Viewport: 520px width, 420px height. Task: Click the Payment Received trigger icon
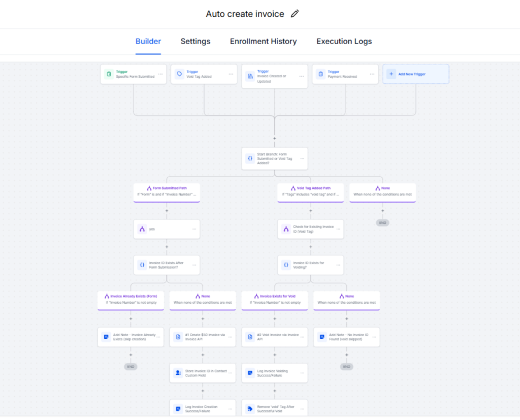pos(320,74)
